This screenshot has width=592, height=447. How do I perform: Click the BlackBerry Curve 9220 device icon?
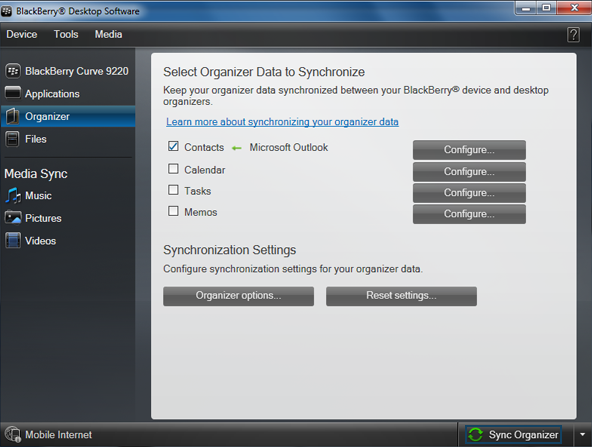13,71
